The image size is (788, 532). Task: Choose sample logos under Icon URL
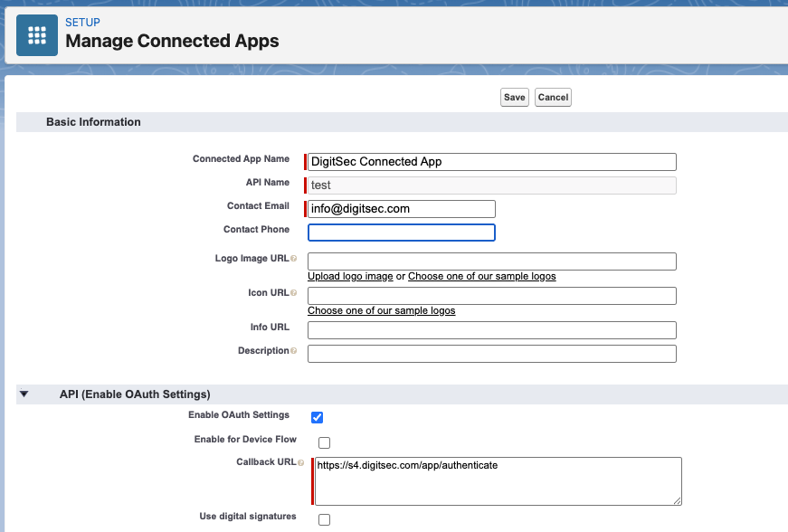pyautogui.click(x=382, y=310)
